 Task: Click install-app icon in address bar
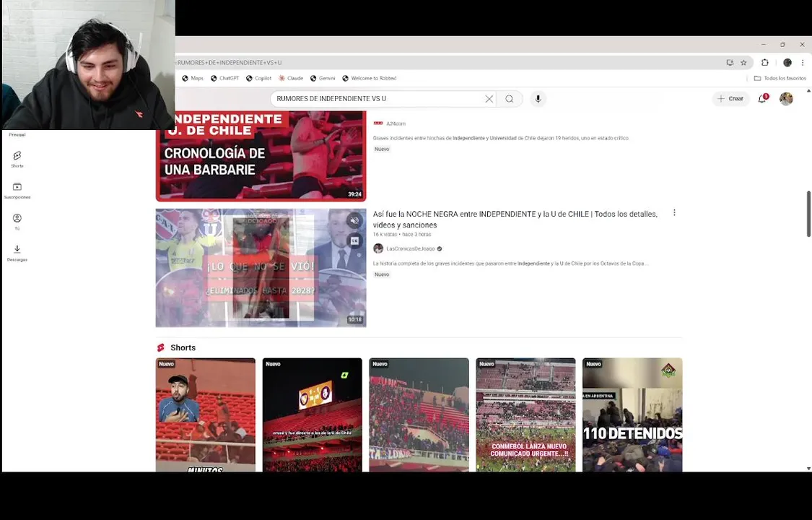pyautogui.click(x=730, y=62)
